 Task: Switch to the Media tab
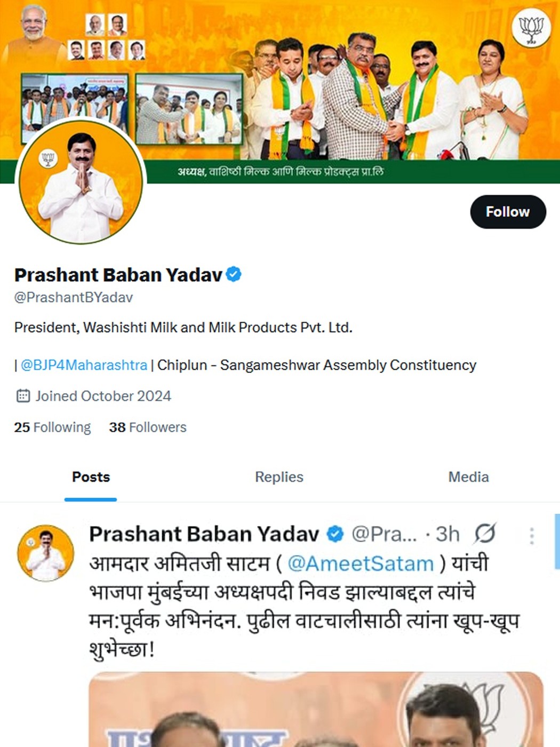click(x=468, y=477)
